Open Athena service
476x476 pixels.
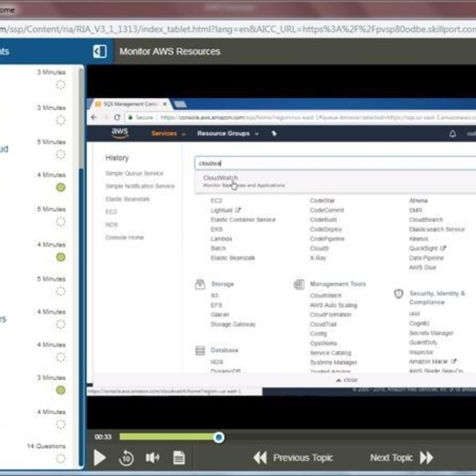418,201
